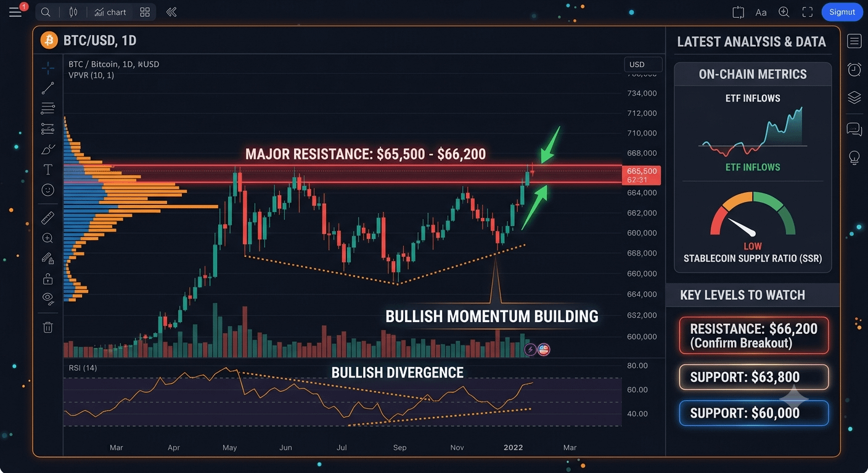Select the ruler measure tool
This screenshot has width=868, height=473.
[47, 217]
